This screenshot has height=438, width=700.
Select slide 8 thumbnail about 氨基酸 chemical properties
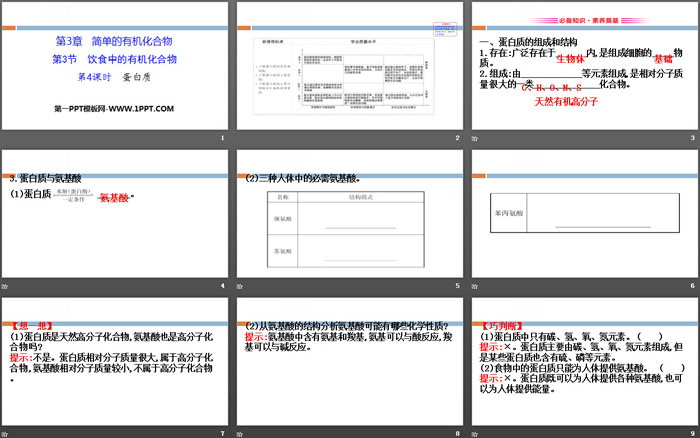pos(350,361)
